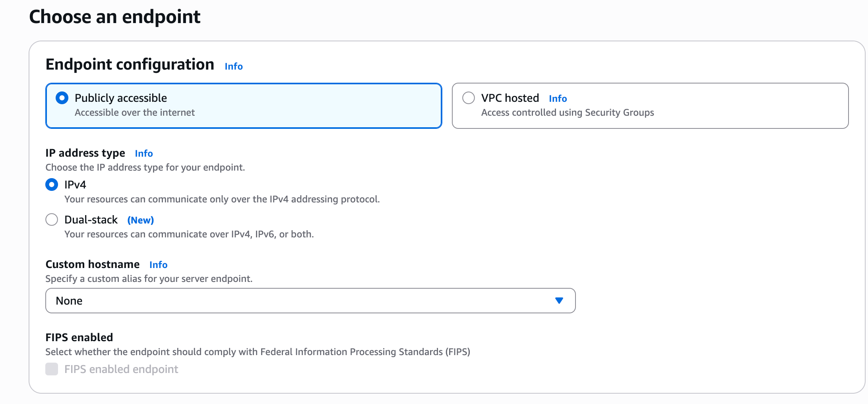Switch to Dual-stack radio option

coord(52,219)
